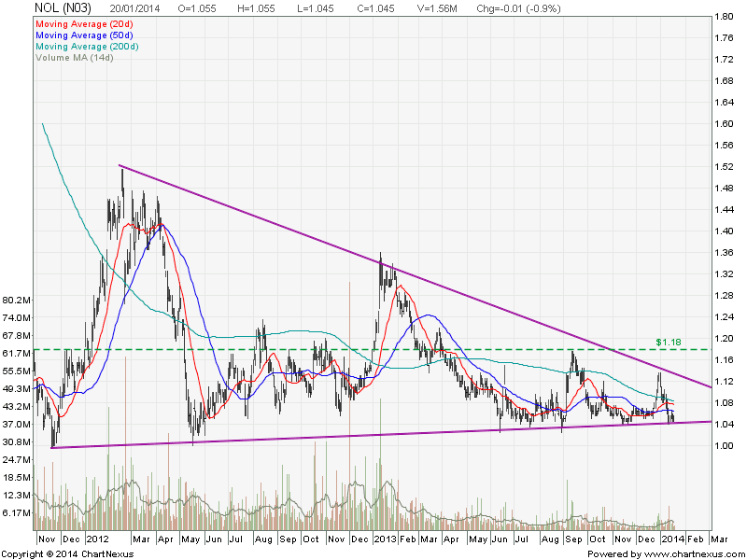Select the Volume MA (14d) legend

click(x=75, y=58)
